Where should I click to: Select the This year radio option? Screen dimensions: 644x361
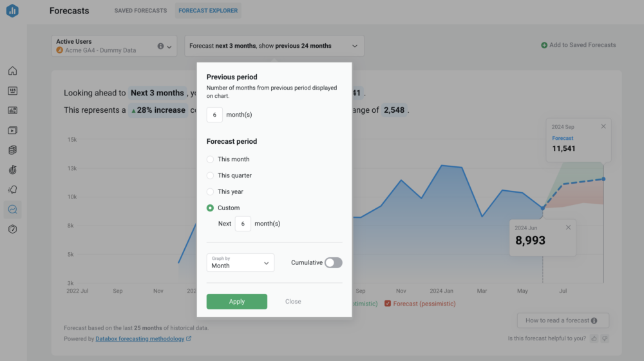(211, 191)
